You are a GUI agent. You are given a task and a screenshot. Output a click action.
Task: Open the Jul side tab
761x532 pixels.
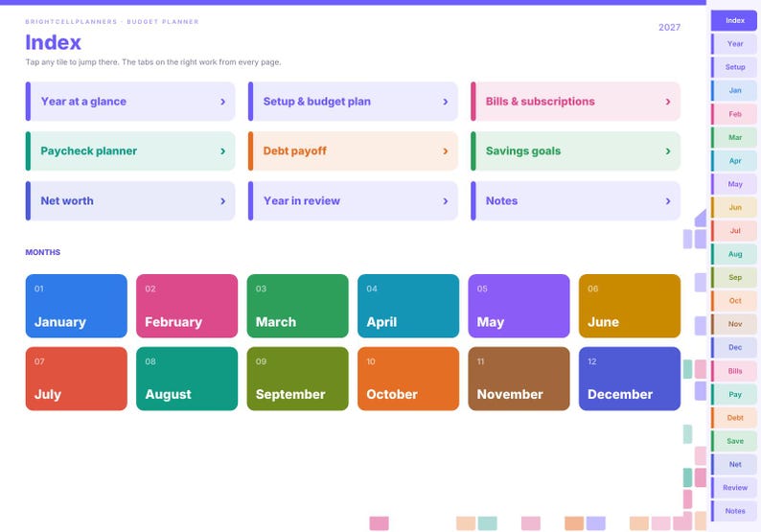pyautogui.click(x=734, y=231)
